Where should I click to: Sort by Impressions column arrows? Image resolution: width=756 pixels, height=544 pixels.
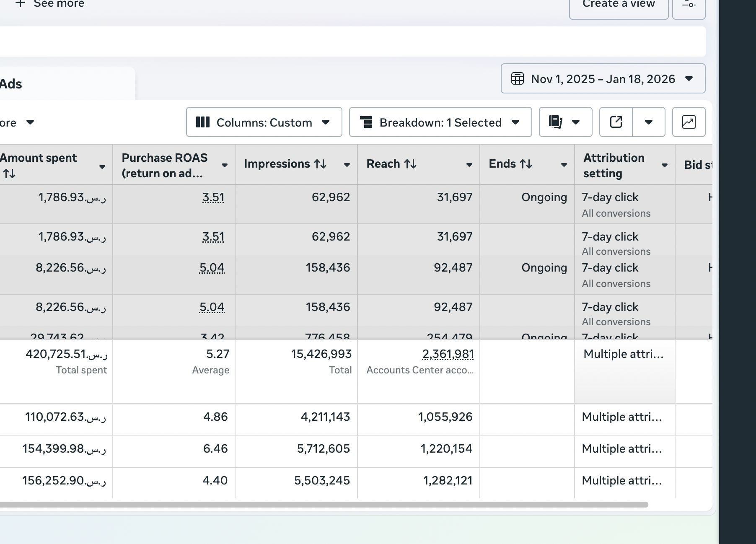pos(321,164)
